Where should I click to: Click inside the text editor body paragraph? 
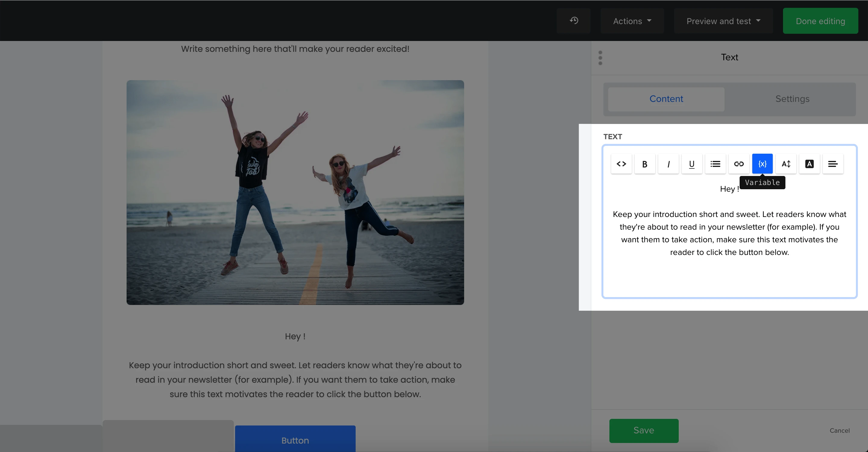pos(729,233)
